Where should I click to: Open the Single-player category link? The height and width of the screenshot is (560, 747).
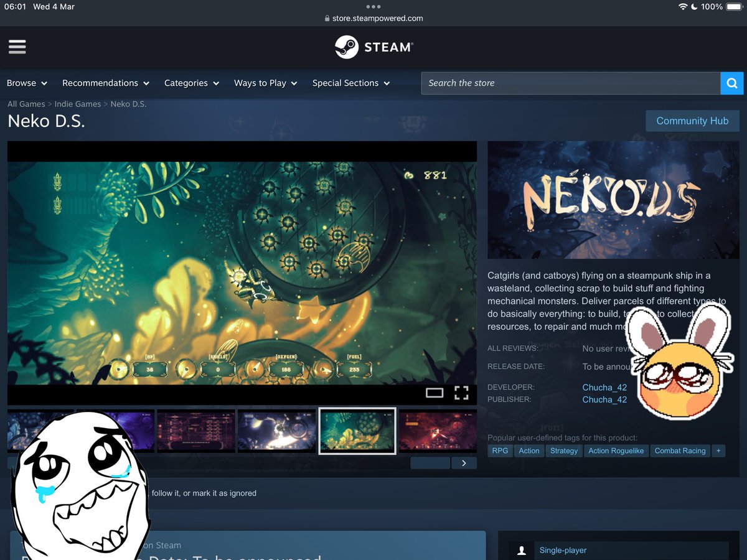(563, 551)
